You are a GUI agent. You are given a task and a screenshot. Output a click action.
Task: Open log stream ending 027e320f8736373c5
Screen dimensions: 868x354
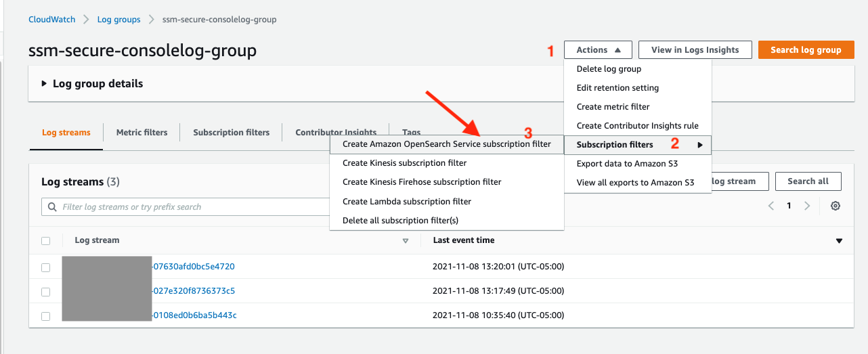tap(194, 291)
